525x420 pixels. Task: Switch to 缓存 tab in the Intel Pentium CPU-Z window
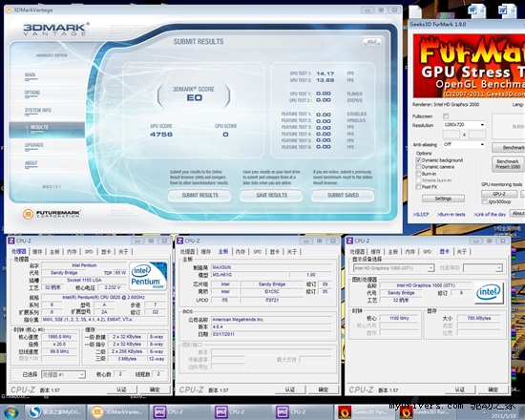tap(37, 252)
